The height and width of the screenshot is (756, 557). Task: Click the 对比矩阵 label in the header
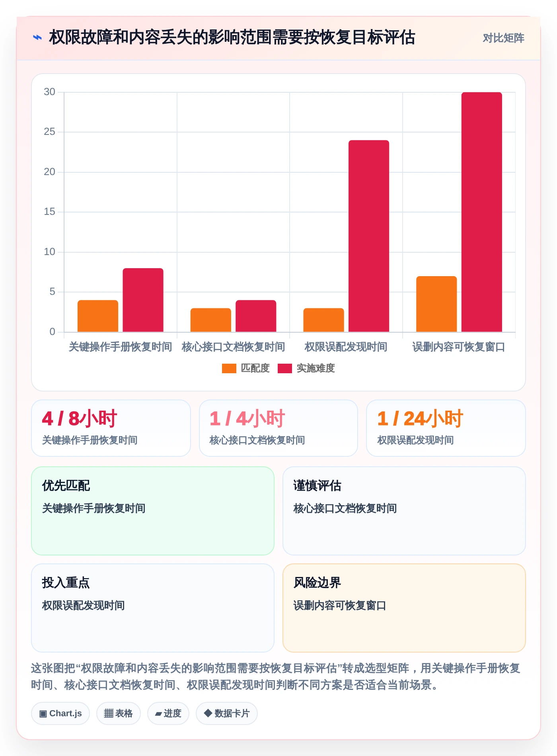tap(503, 38)
